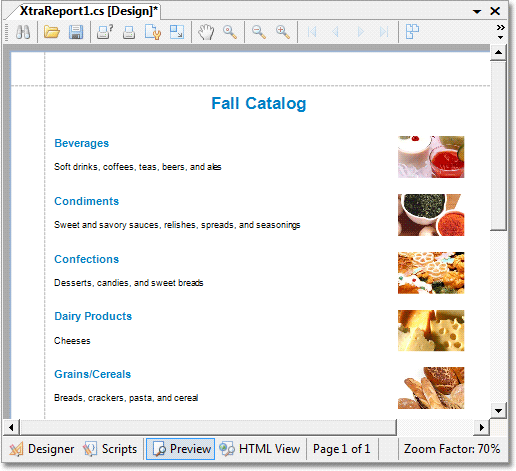Click the vertical scrollbar down arrow

(498, 410)
